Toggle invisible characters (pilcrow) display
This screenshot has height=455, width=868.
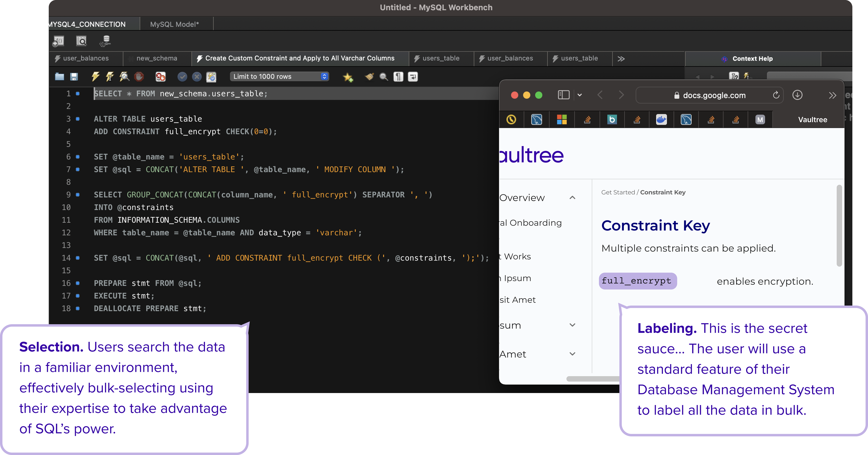398,77
